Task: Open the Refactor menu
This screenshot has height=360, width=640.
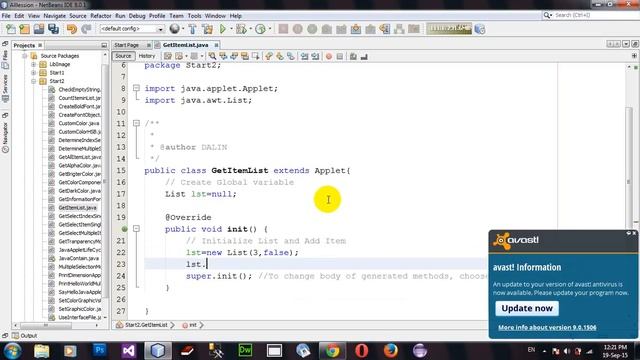Action: tap(101, 16)
